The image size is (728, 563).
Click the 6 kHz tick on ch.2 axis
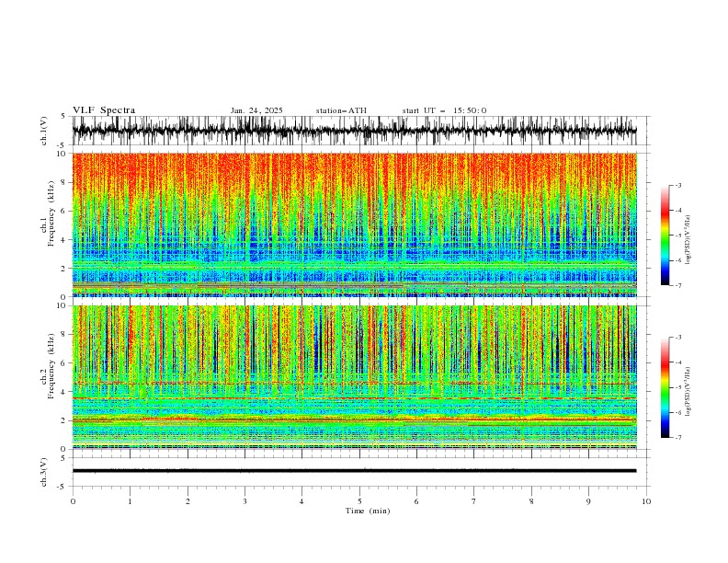(64, 363)
